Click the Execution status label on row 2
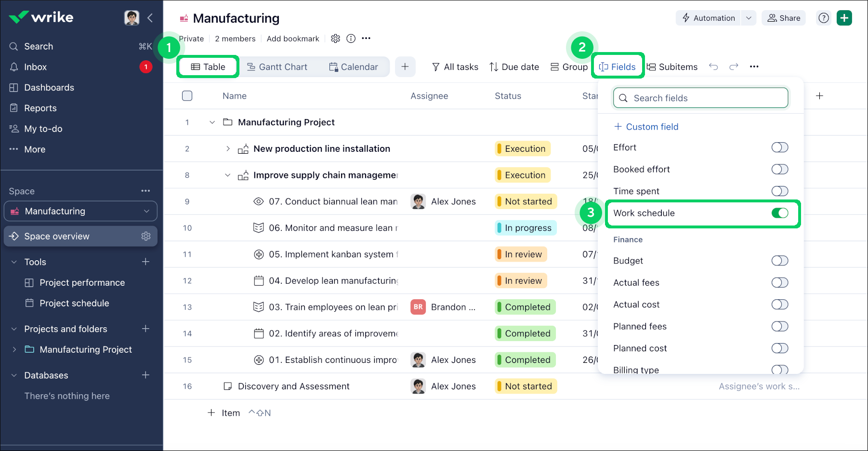The width and height of the screenshot is (868, 451). (524, 149)
